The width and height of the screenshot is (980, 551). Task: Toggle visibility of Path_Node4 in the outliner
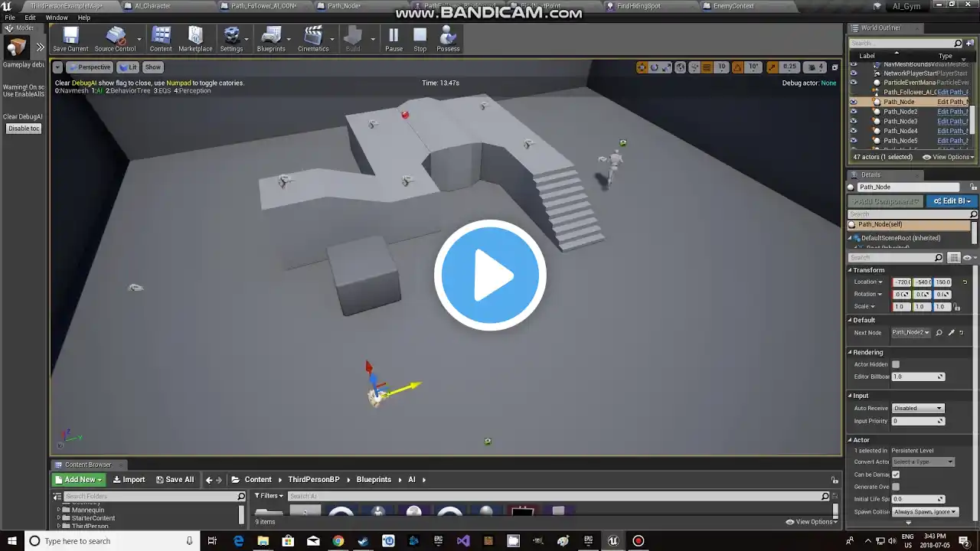click(854, 131)
